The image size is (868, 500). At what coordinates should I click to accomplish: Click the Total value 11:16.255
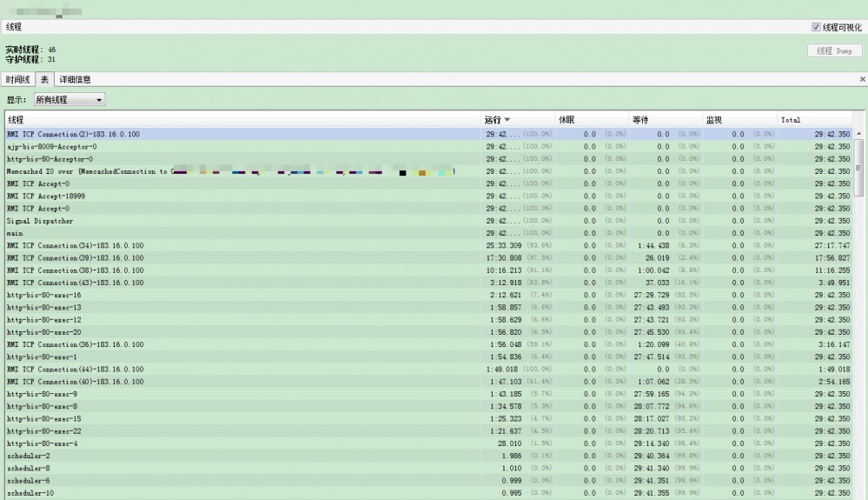pos(832,270)
